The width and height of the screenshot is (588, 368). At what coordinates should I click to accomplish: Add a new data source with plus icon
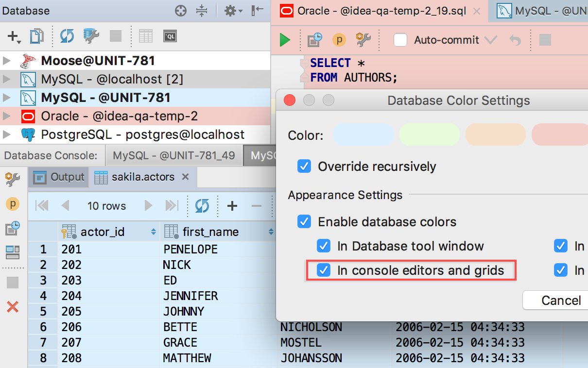(x=12, y=36)
